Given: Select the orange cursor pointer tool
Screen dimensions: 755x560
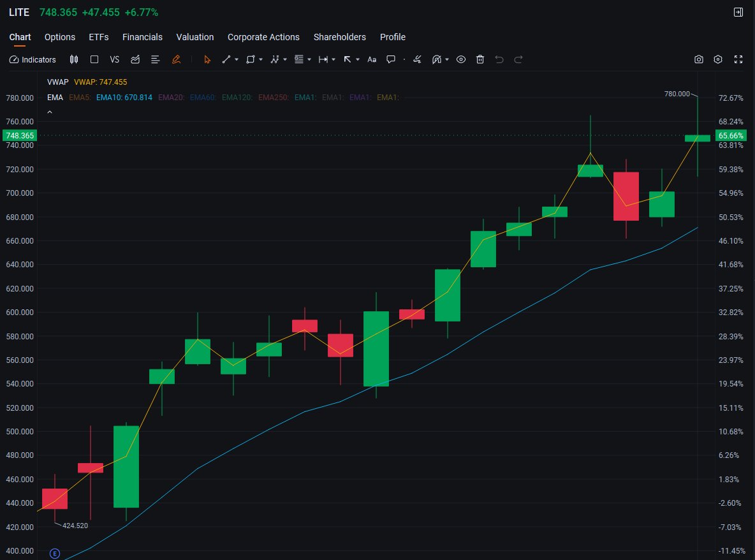Looking at the screenshot, I should pyautogui.click(x=207, y=60).
